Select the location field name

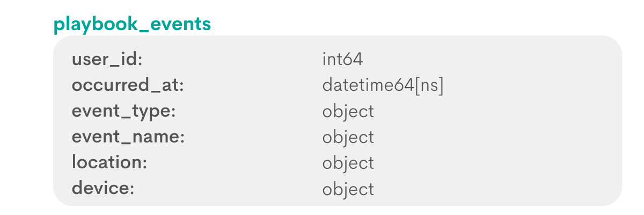click(109, 163)
